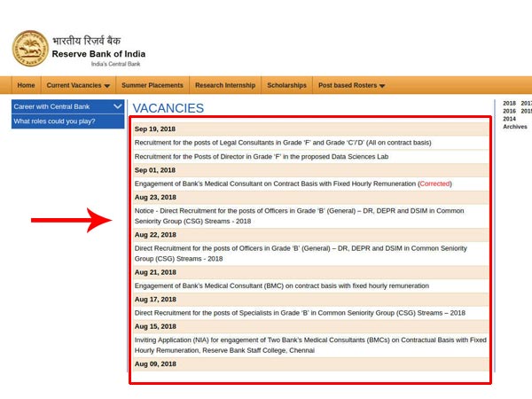The width and height of the screenshot is (532, 399).
Task: Click the 'India's Central Bank' tagline
Action: (115, 64)
